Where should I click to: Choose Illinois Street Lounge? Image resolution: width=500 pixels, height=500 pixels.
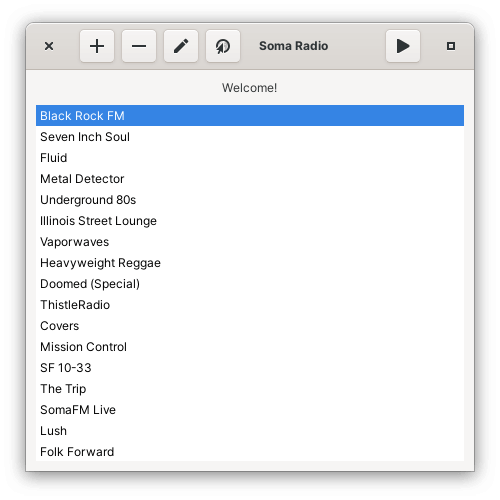[x=250, y=221]
